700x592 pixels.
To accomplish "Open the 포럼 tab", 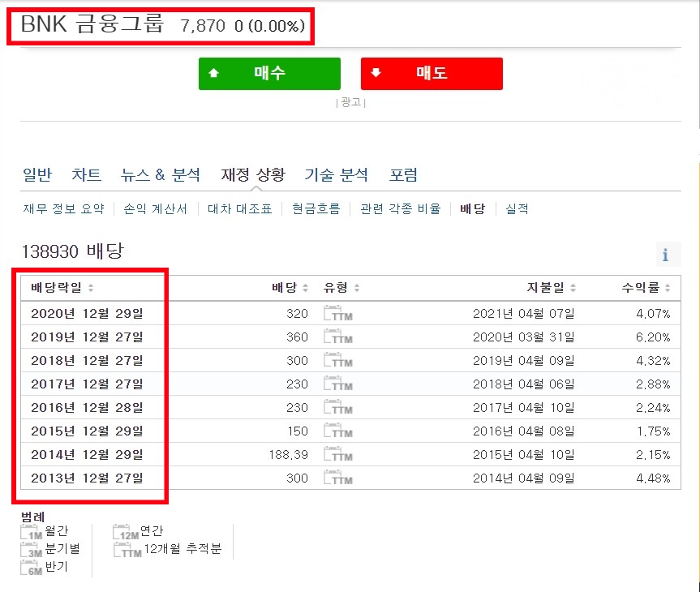I will tap(403, 174).
